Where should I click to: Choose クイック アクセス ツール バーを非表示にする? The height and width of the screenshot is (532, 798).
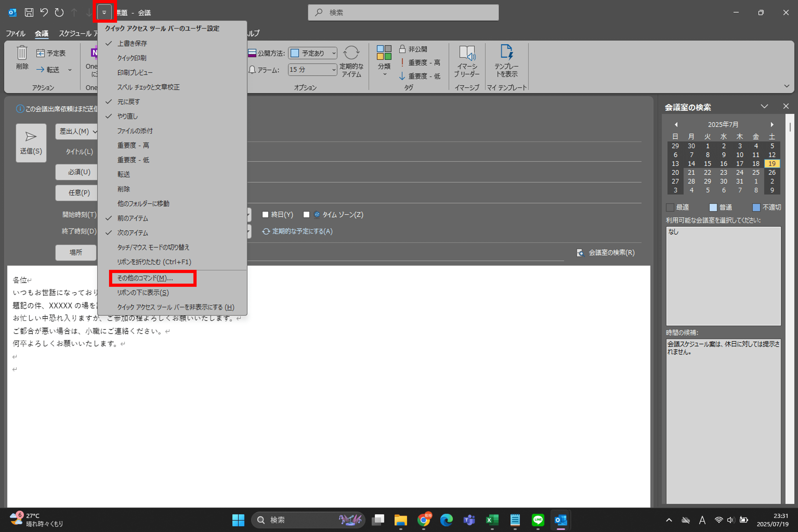(x=172, y=307)
